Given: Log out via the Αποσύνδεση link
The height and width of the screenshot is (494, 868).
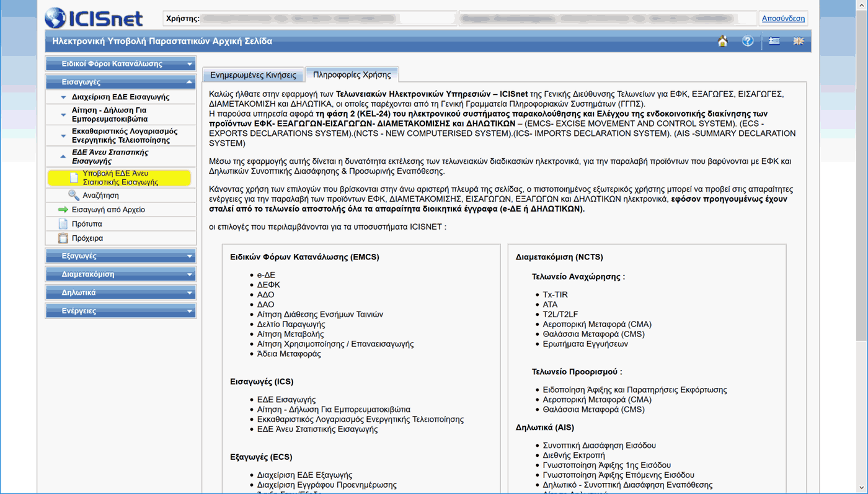Looking at the screenshot, I should pos(783,19).
